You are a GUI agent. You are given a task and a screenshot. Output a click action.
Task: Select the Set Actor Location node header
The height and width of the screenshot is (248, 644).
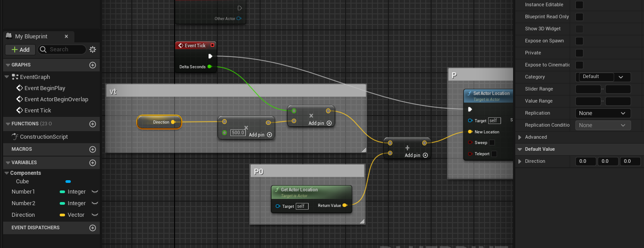(488, 96)
